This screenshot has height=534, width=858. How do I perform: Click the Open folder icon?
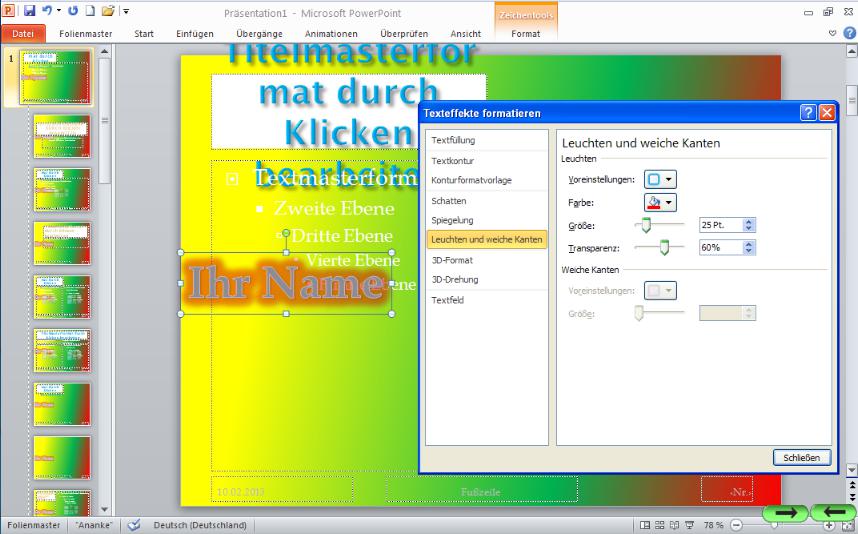(107, 11)
